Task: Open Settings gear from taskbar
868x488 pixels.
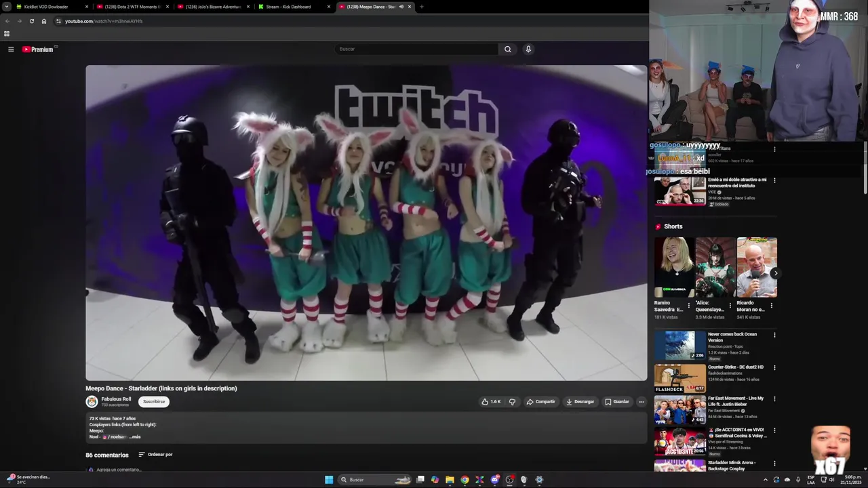Action: tap(539, 479)
